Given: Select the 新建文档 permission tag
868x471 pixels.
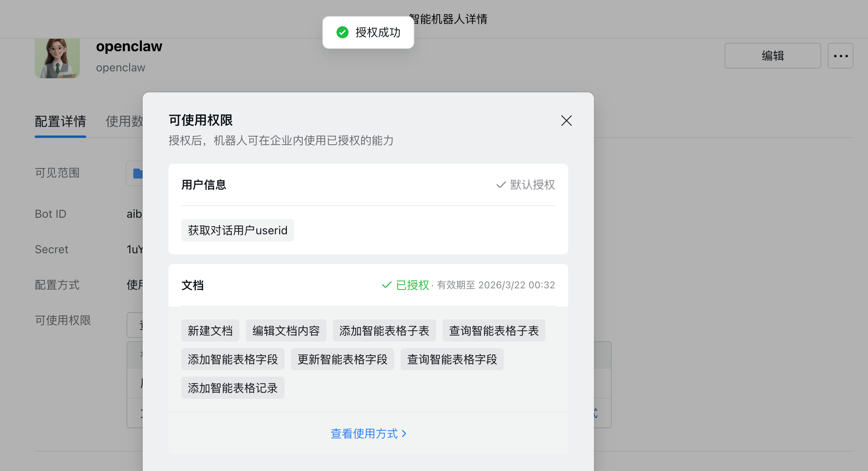Looking at the screenshot, I should pyautogui.click(x=210, y=331).
